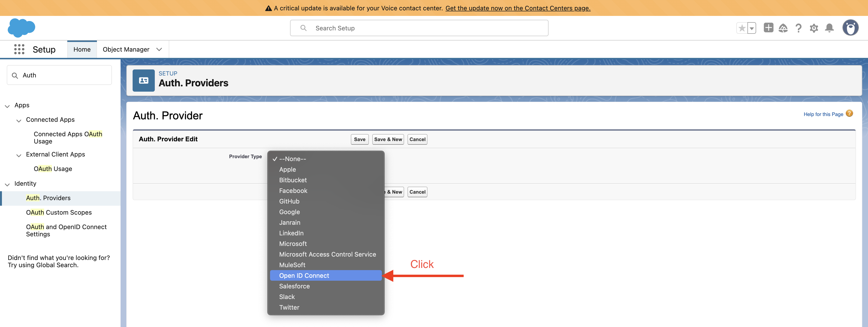The image size is (868, 327).
Task: Open the user profile avatar
Action: (850, 28)
